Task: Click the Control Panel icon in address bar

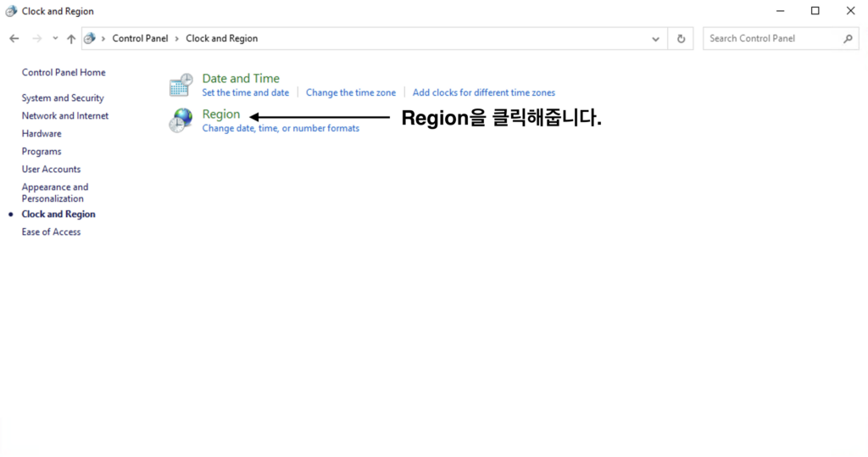Action: pos(90,38)
